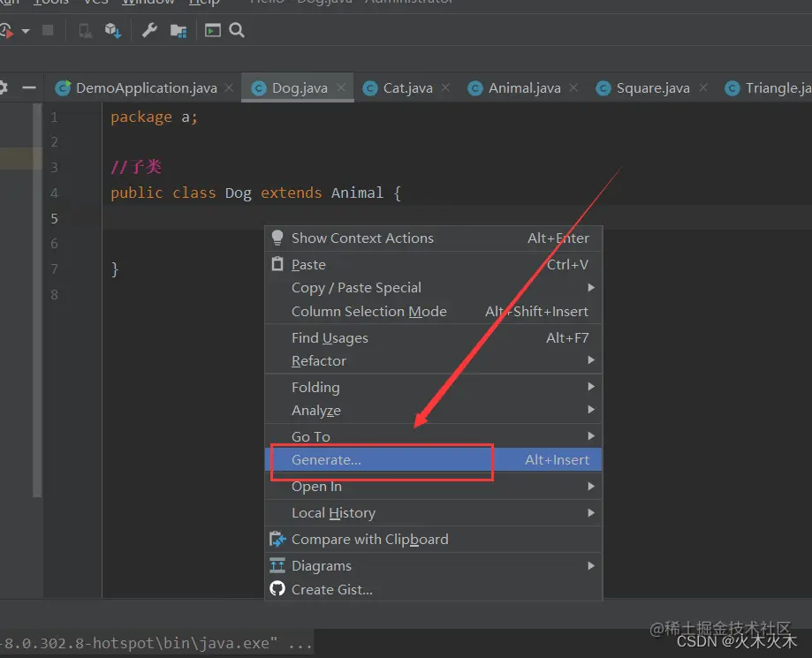Click the project panel vertical scrollbar
Image resolution: width=812 pixels, height=658 pixels.
[x=37, y=300]
